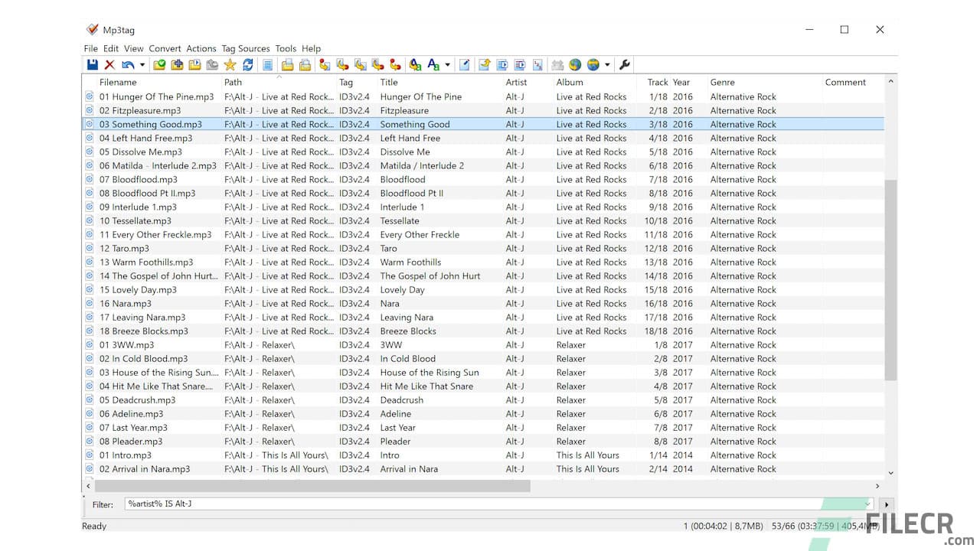Click the Remove tag red X icon
980x551 pixels.
(109, 65)
